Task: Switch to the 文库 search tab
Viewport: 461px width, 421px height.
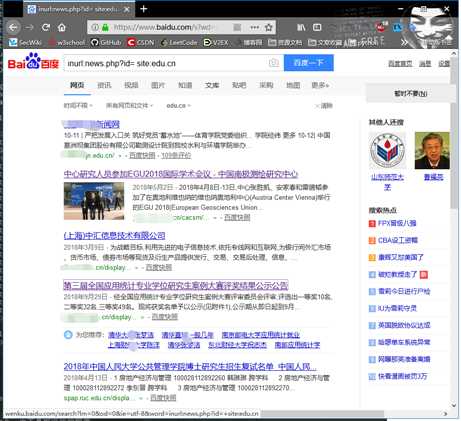Action: tap(212, 85)
